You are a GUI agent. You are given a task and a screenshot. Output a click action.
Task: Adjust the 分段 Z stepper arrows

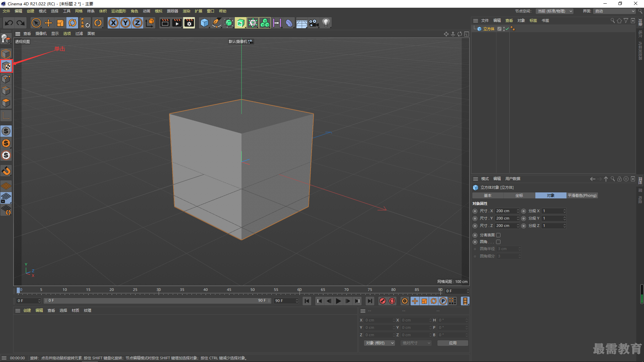point(565,226)
